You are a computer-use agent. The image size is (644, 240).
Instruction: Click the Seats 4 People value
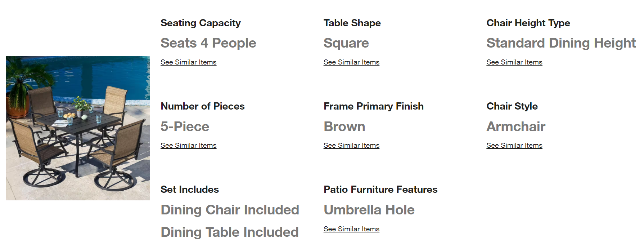[208, 43]
